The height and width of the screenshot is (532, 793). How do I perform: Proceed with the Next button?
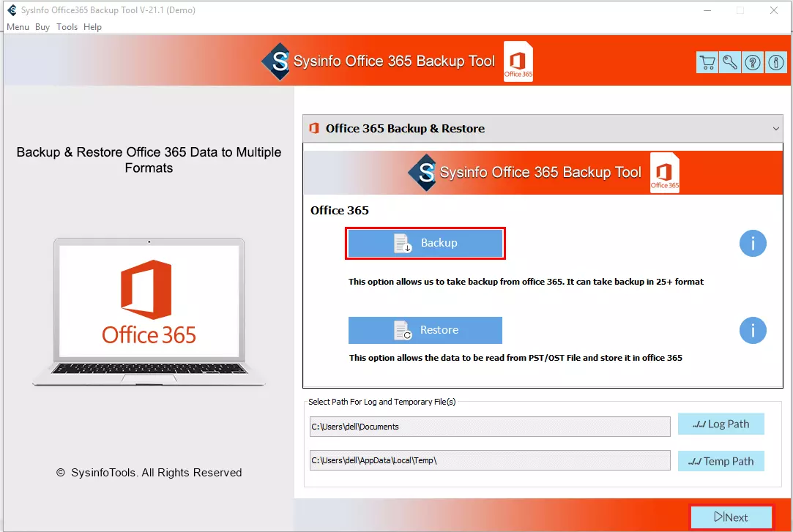point(731,517)
